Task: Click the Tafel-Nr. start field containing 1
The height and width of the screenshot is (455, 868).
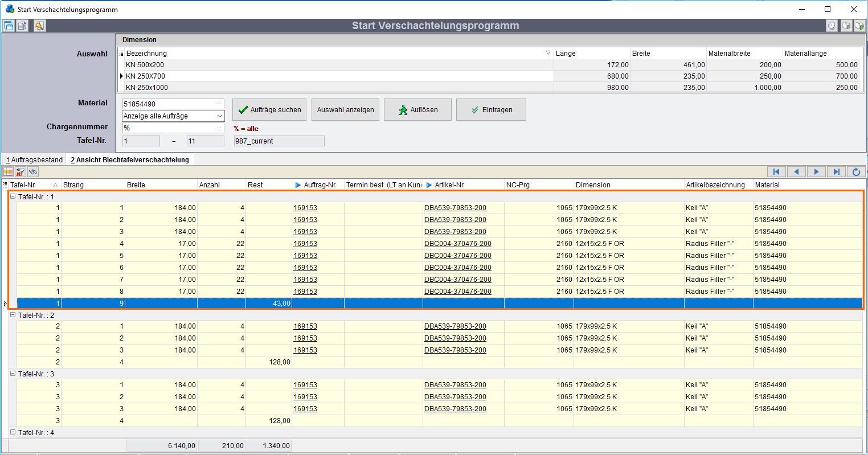Action: (141, 141)
